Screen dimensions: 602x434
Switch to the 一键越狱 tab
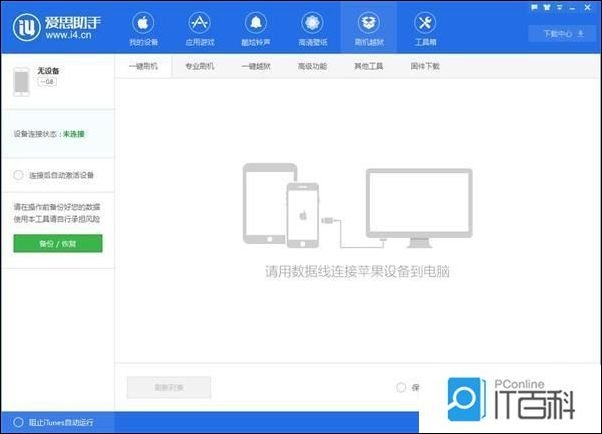[x=256, y=66]
